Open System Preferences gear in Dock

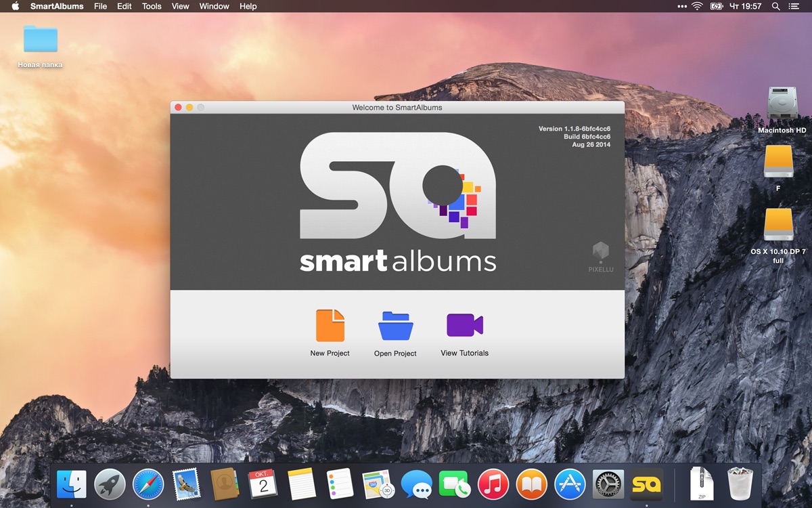(x=608, y=484)
